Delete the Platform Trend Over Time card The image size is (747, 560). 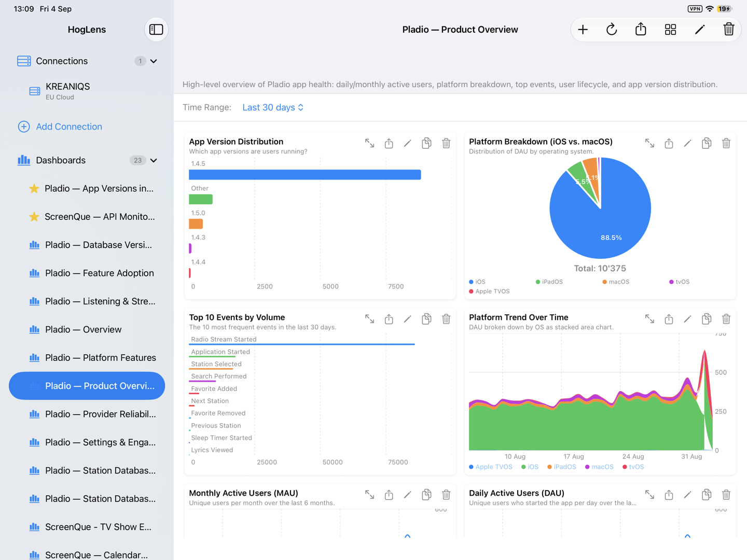[726, 319]
